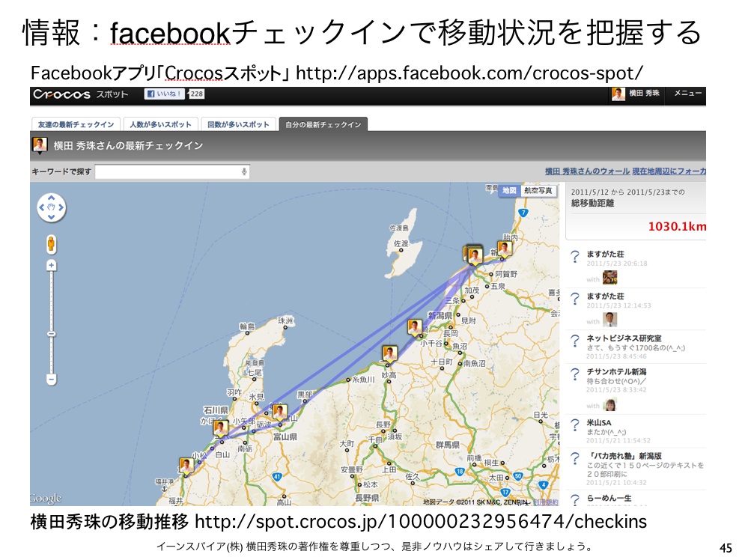Screen dimensions: 751x560
Task: Open the メニュー menu
Action: [x=688, y=94]
